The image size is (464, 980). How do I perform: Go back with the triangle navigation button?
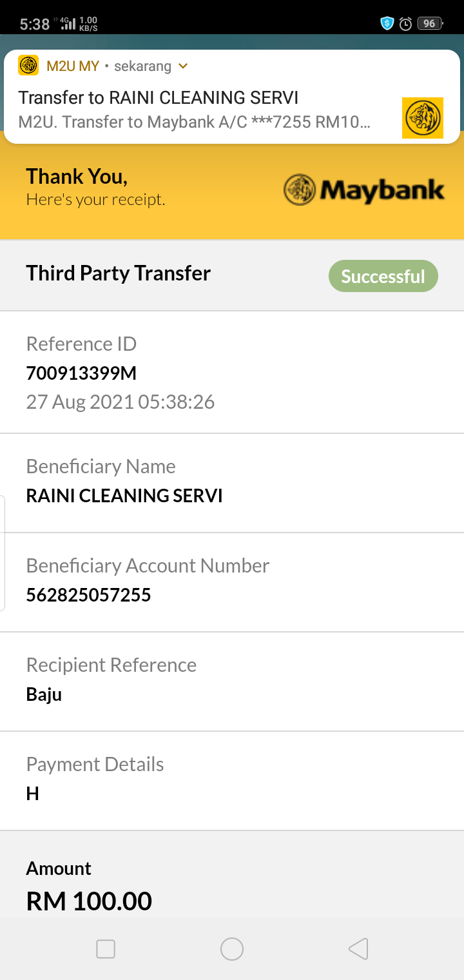coord(358,949)
